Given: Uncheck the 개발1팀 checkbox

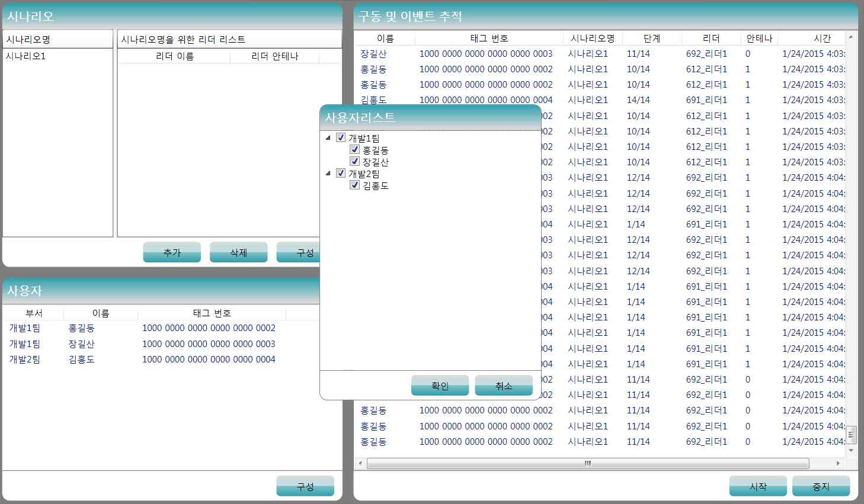Looking at the screenshot, I should (x=341, y=137).
